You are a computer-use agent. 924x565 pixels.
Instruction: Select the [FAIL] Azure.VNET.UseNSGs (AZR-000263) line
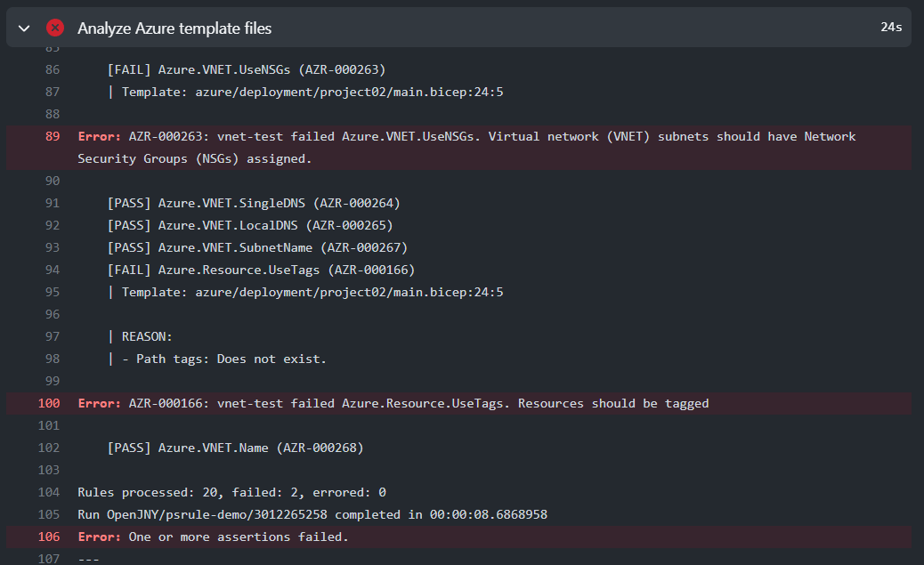(x=247, y=69)
